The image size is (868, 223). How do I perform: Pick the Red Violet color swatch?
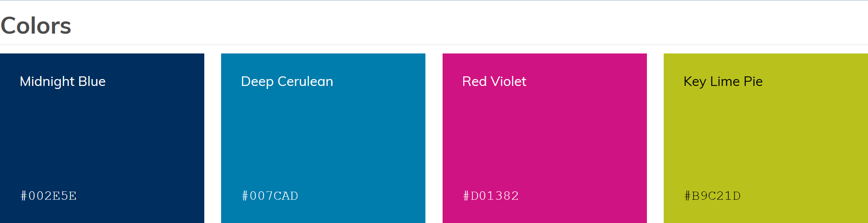point(545,137)
